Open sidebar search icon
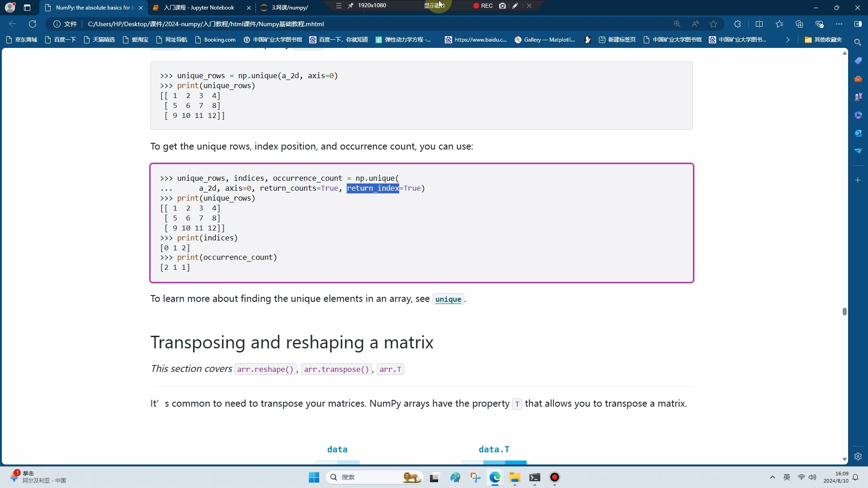The image size is (868, 488). click(858, 42)
